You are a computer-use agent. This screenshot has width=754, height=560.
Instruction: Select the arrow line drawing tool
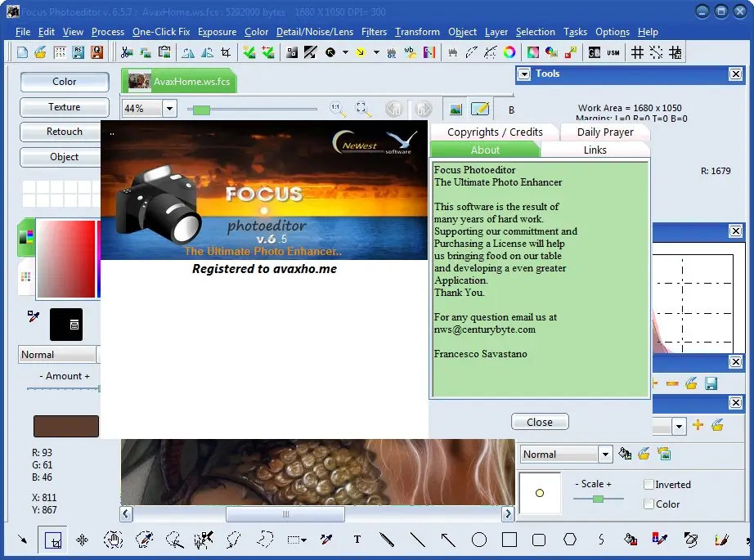448,540
